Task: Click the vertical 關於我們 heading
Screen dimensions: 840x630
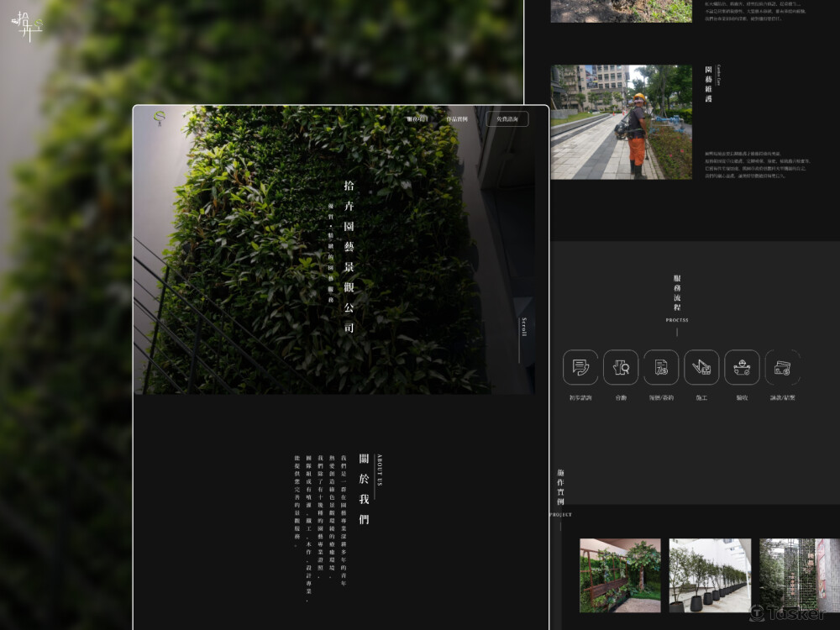Action: tap(364, 489)
